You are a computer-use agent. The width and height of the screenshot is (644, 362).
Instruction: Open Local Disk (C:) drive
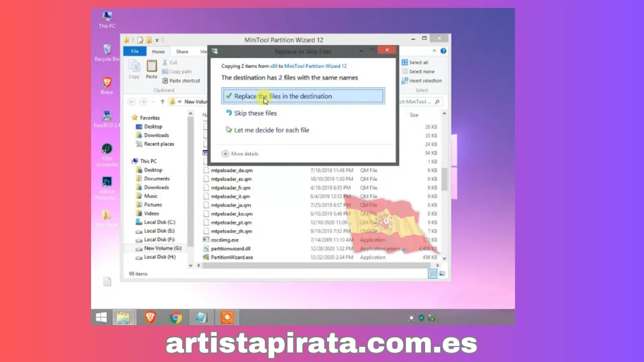click(x=156, y=222)
